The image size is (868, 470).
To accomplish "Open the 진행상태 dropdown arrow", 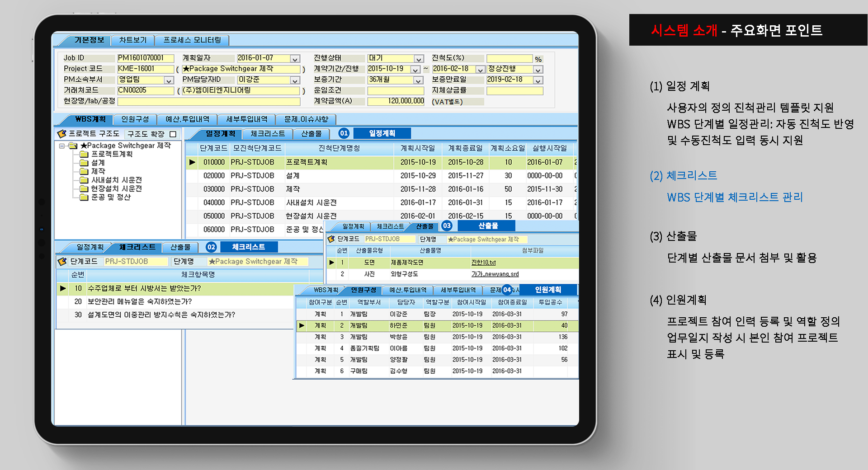I will click(419, 59).
